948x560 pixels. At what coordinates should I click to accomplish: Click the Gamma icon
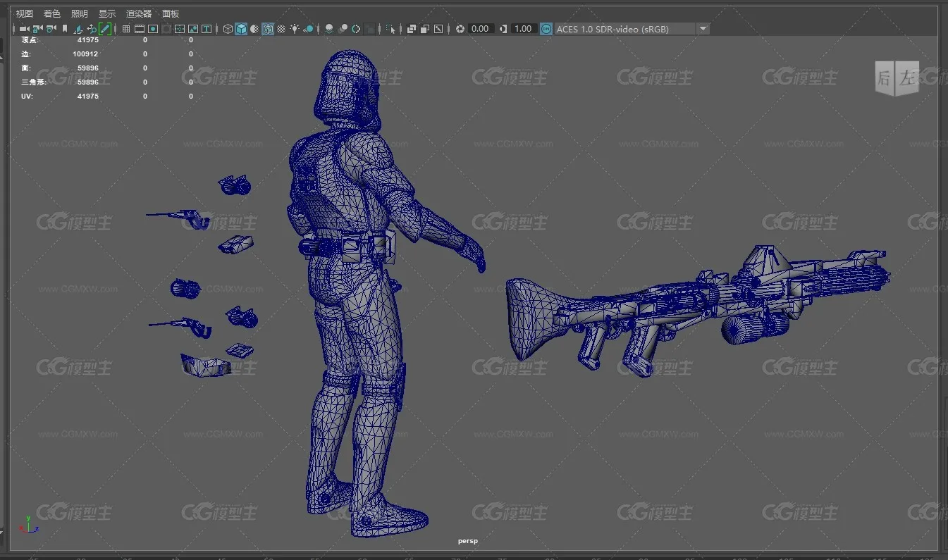coord(503,29)
